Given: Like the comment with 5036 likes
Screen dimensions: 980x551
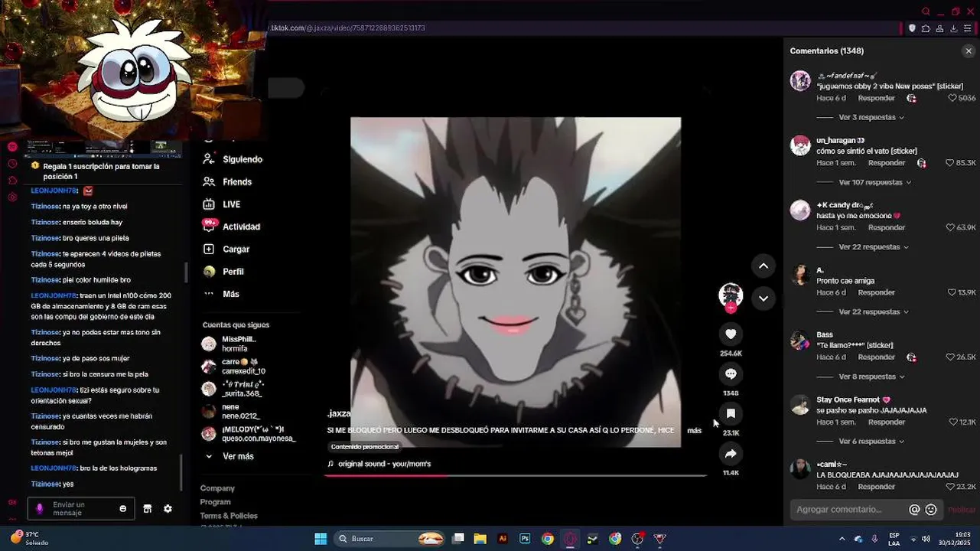Looking at the screenshot, I should click(952, 98).
